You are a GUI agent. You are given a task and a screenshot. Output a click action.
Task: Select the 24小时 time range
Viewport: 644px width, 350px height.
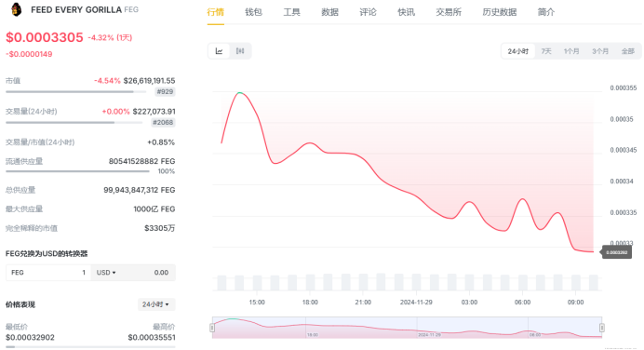point(518,51)
